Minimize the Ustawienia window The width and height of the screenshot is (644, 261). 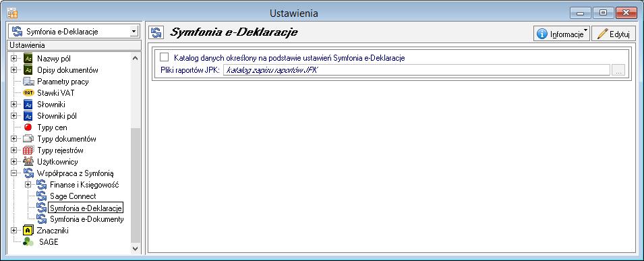click(581, 13)
